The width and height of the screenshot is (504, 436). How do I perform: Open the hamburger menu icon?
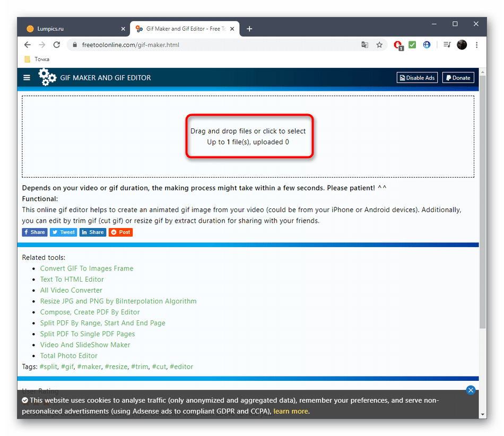click(x=27, y=78)
